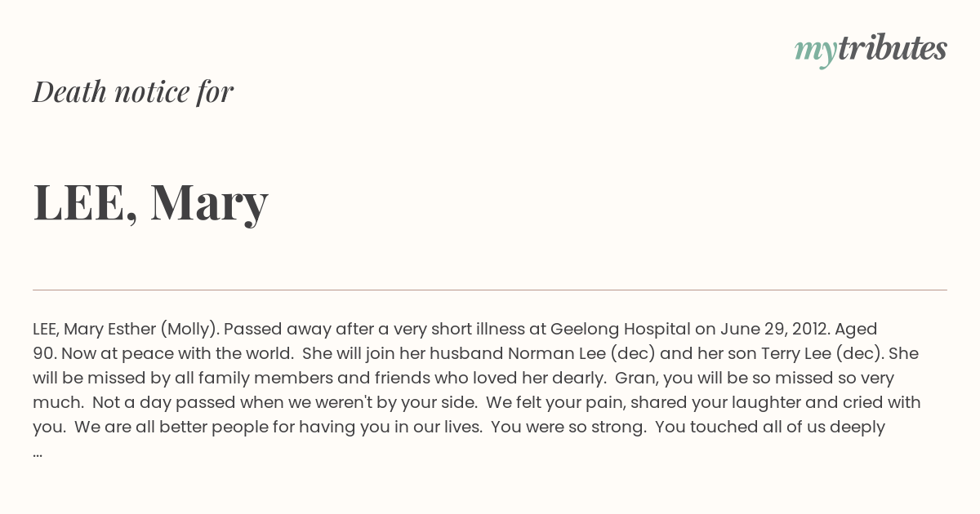
Task: Click "Mary Esther (Molly)" in notice text
Action: 141,330
